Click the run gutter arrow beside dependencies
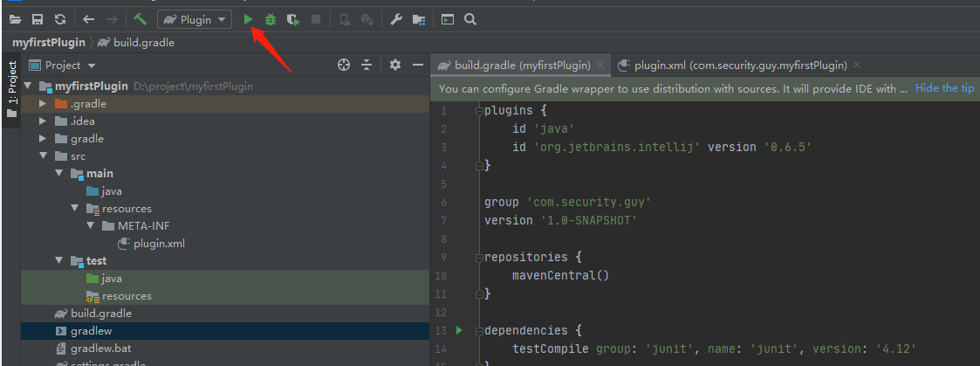 [459, 329]
